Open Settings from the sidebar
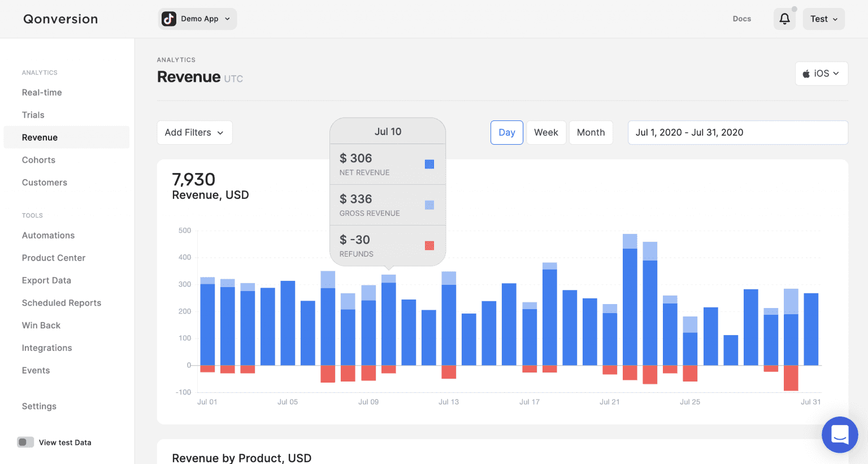Image resolution: width=868 pixels, height=464 pixels. tap(39, 406)
